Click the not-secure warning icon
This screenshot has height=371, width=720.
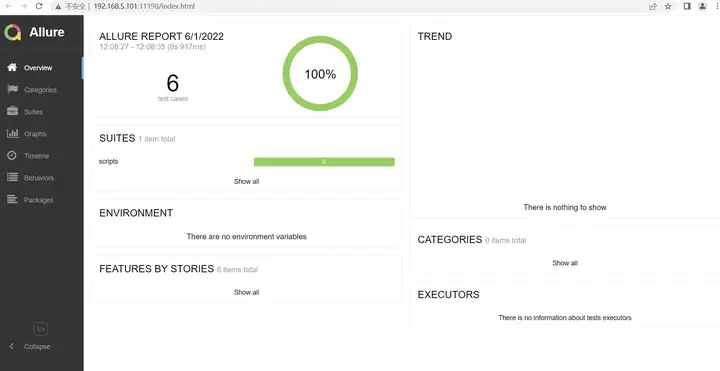click(58, 7)
